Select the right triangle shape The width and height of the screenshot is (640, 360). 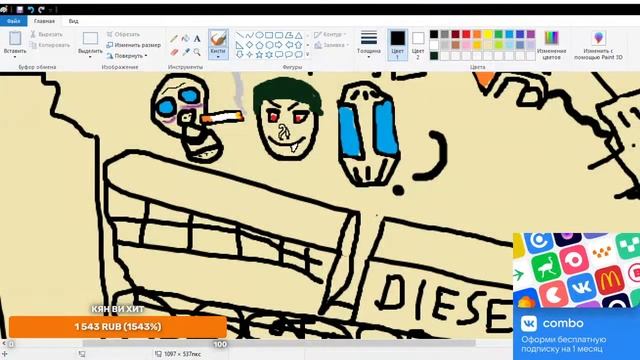(x=240, y=45)
